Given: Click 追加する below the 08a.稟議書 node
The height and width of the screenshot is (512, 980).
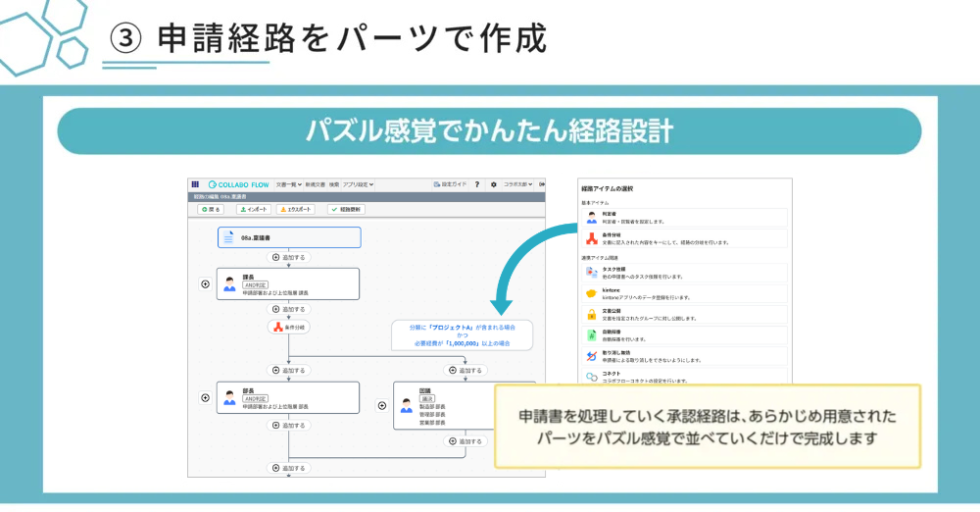Looking at the screenshot, I should click(x=289, y=257).
